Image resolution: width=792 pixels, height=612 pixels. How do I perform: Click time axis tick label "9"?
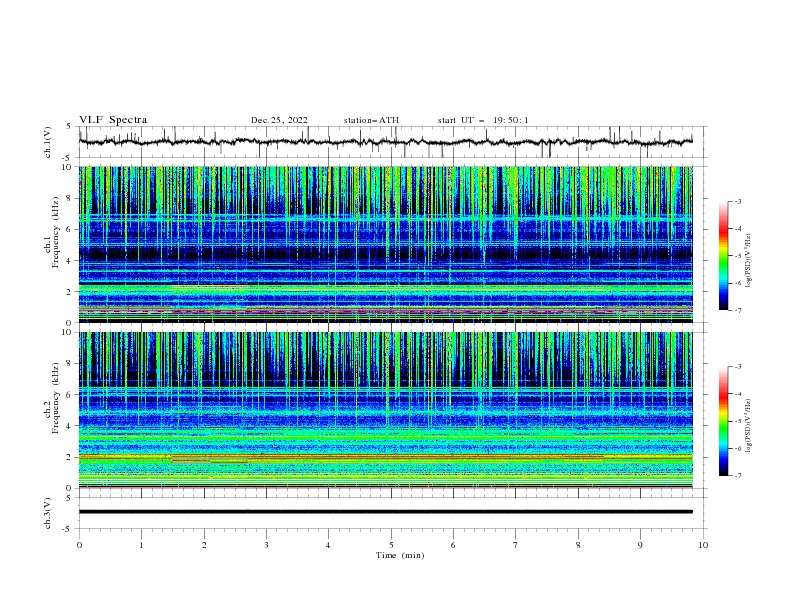coord(640,545)
